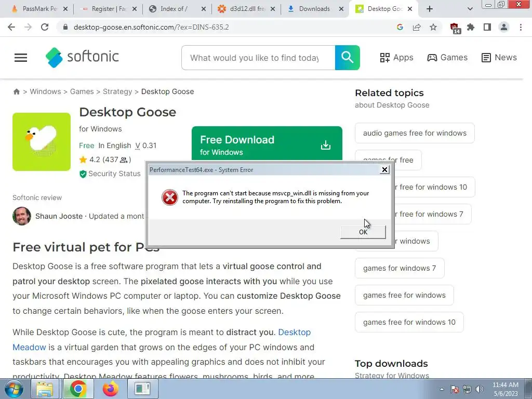The height and width of the screenshot is (399, 532).
Task: Open the PerformanceTest taskbar icon
Action: coord(142,389)
